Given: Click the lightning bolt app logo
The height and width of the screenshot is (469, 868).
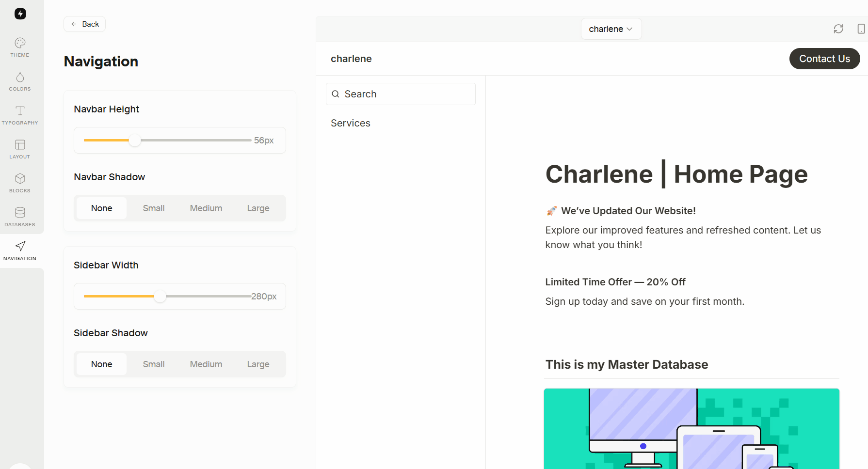Looking at the screenshot, I should coord(20,14).
